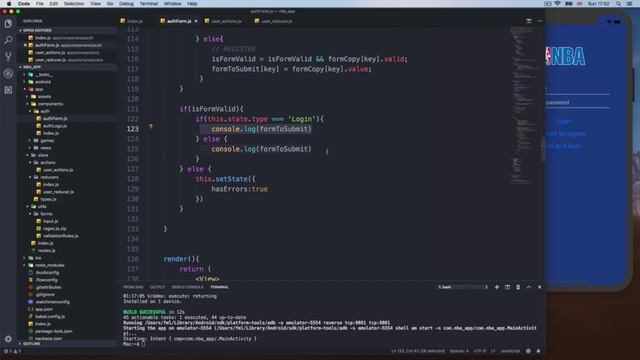
Task: Click the password field in simulator
Action: 578,102
